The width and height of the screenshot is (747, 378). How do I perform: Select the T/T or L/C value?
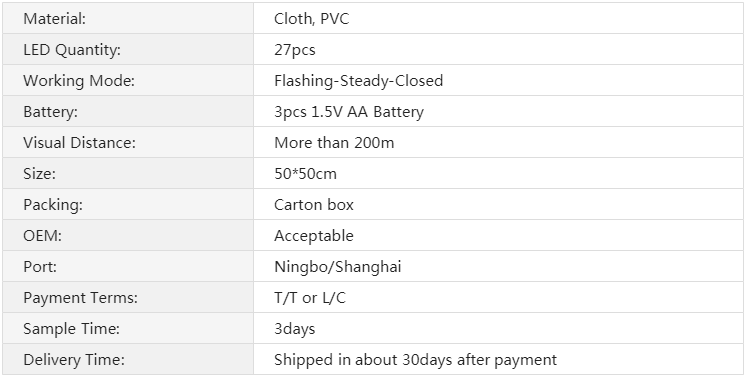click(x=310, y=297)
